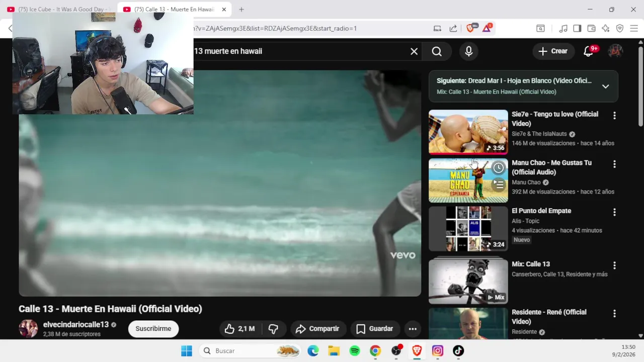Click the video title Calle 13 - Muerte En Hawaii
The image size is (644, 362).
pos(110,309)
